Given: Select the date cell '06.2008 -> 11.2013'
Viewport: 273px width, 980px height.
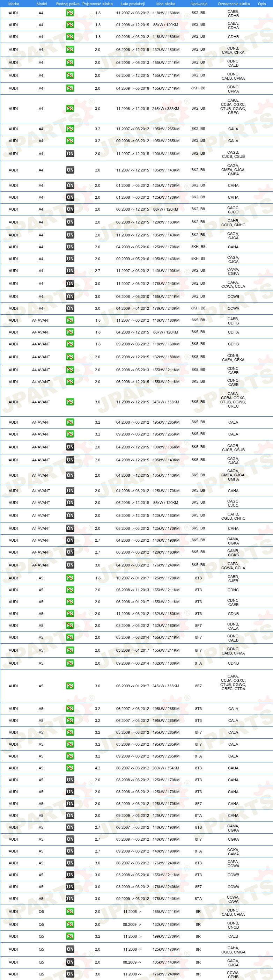Looking at the screenshot, I should point(133,590).
